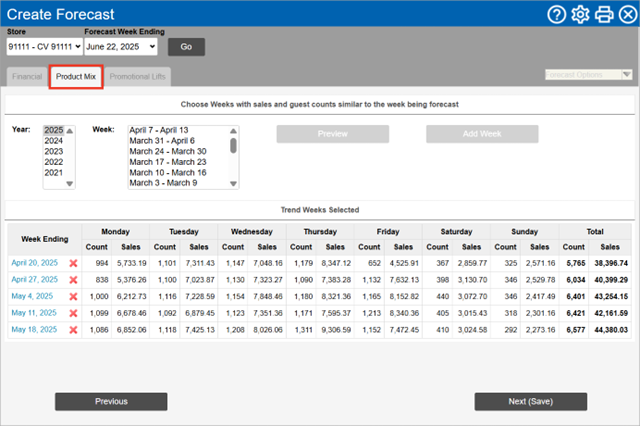
Task: Open the May 4, 2025 week link
Action: click(x=32, y=296)
